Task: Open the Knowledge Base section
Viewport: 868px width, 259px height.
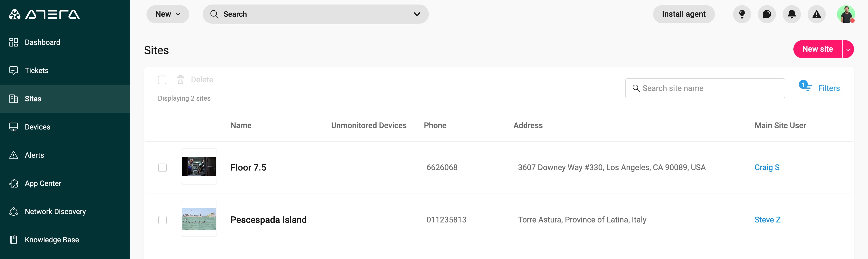Action: pos(52,240)
